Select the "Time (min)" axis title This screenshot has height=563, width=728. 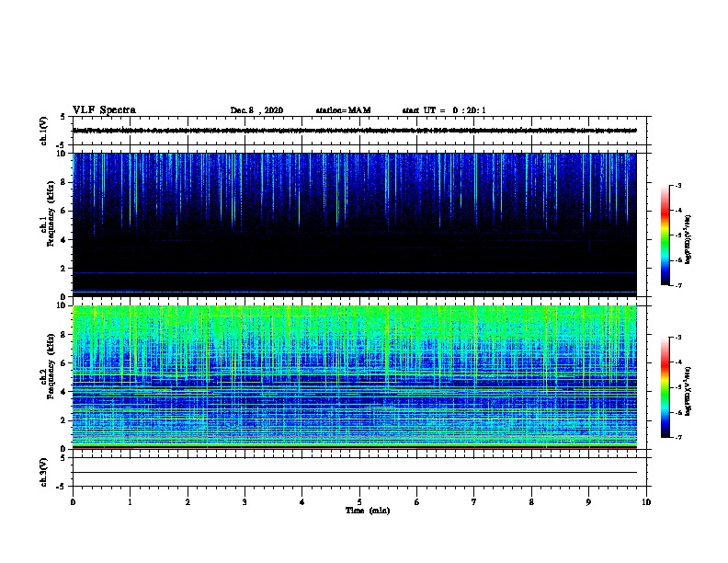tap(368, 511)
